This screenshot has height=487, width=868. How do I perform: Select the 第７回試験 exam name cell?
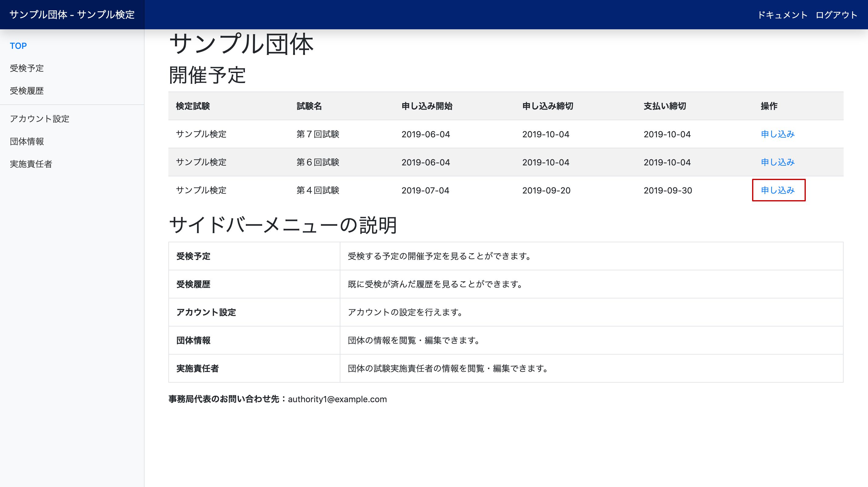click(318, 134)
